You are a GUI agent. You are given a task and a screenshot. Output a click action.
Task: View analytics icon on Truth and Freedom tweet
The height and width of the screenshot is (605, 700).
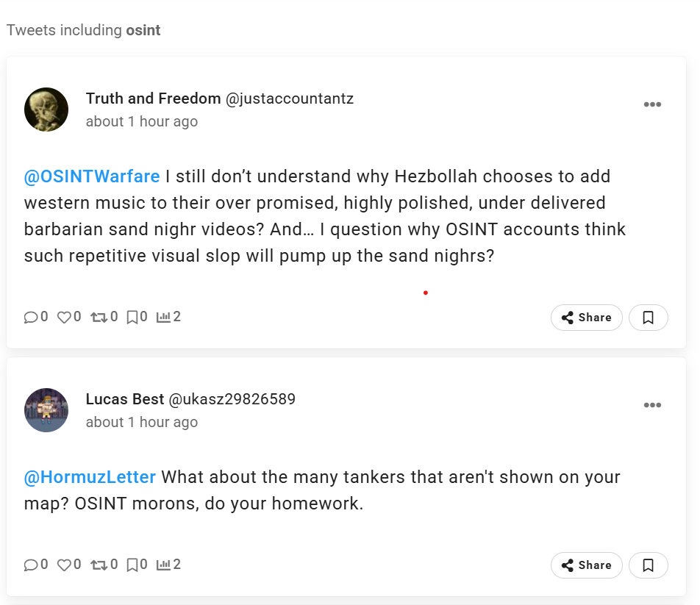[163, 318]
